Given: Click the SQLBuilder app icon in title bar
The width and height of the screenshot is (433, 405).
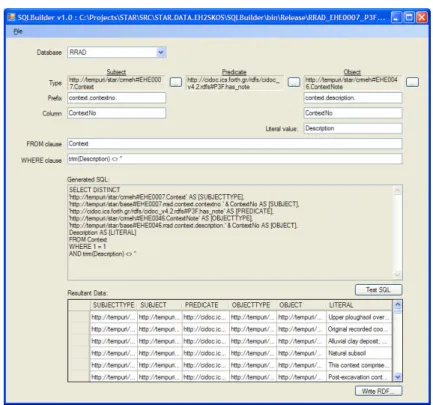Looking at the screenshot, I should click(x=12, y=17).
